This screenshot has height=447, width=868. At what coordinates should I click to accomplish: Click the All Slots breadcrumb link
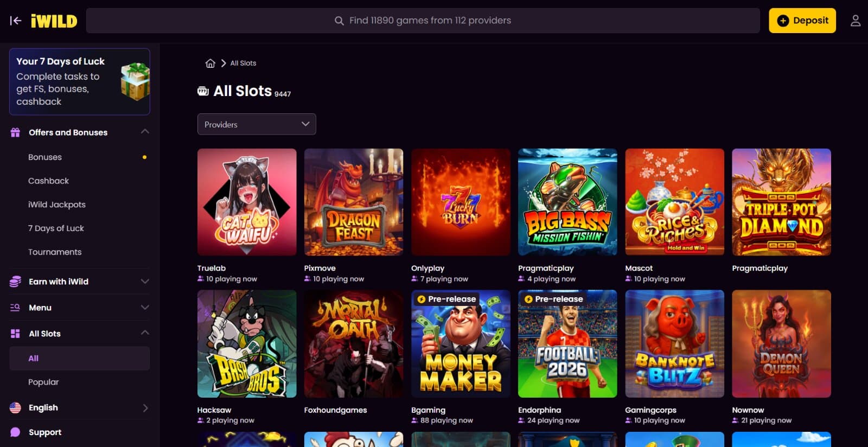[x=243, y=63]
